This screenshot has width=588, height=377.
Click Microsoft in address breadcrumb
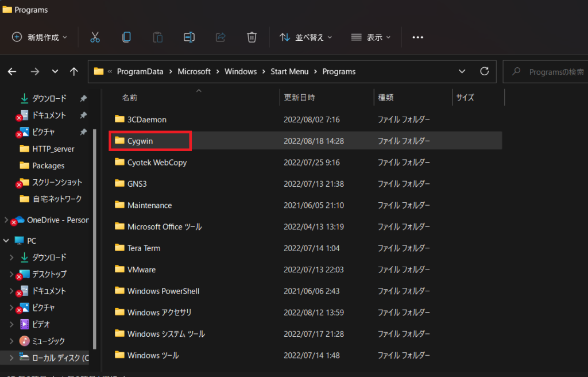tap(194, 71)
